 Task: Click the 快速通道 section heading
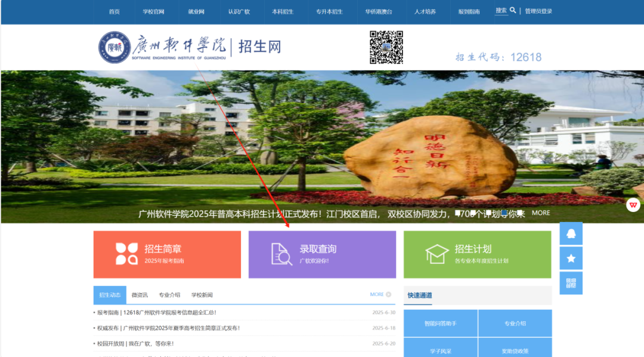[419, 296]
